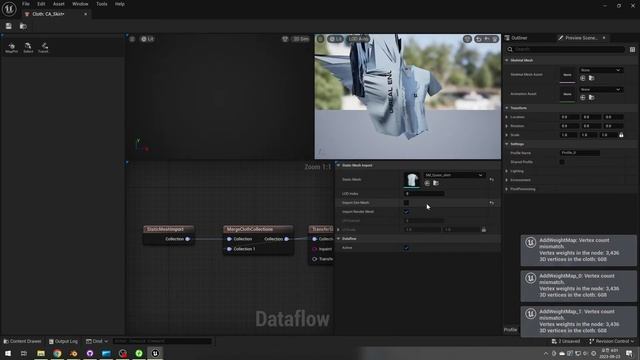640x360 pixels.
Task: Open the File menu
Action: tap(26, 4)
